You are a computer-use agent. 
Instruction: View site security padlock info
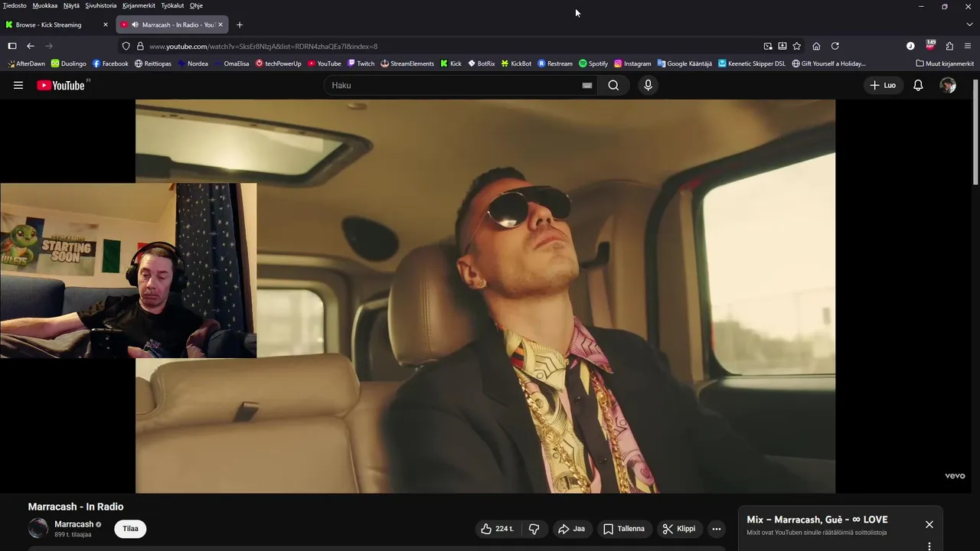point(140,46)
